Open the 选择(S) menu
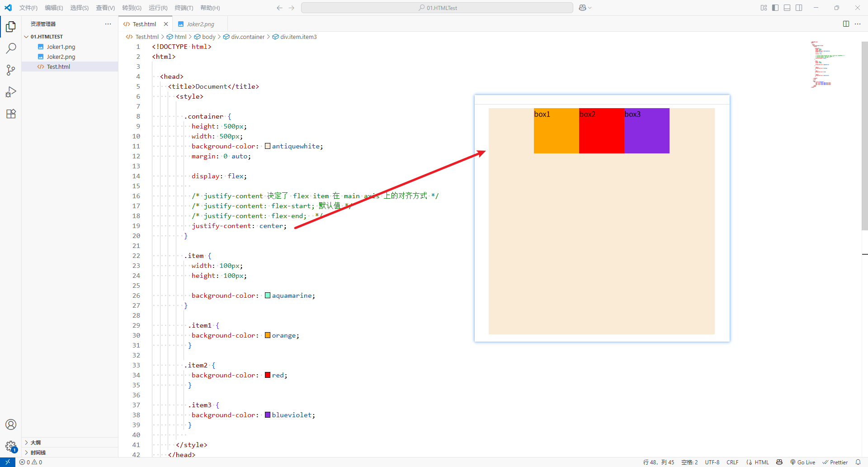The height and width of the screenshot is (467, 868). point(80,8)
